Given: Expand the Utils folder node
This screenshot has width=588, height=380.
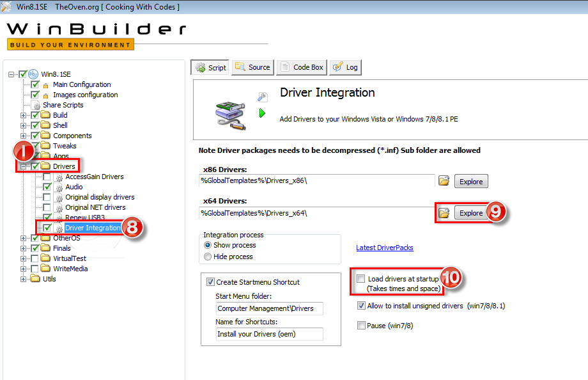Looking at the screenshot, I should [x=23, y=279].
